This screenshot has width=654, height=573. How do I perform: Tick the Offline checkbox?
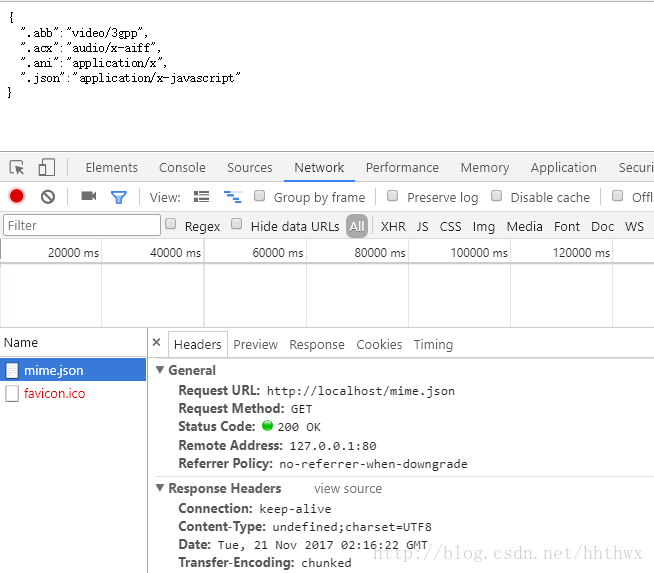click(x=617, y=196)
